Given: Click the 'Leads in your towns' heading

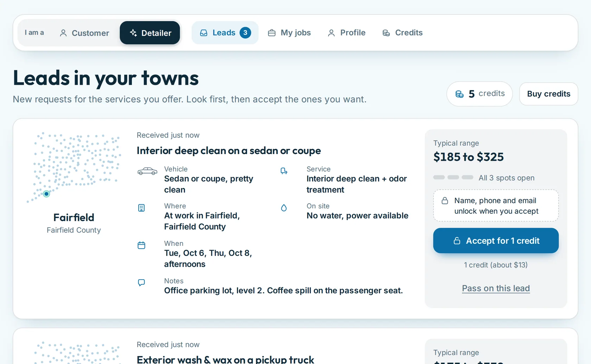Looking at the screenshot, I should pos(106,78).
